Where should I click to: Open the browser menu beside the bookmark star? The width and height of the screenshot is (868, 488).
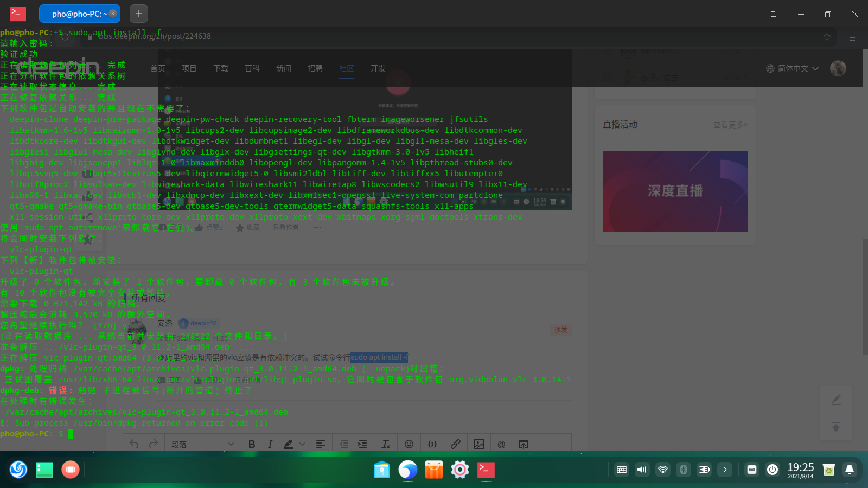point(852,37)
